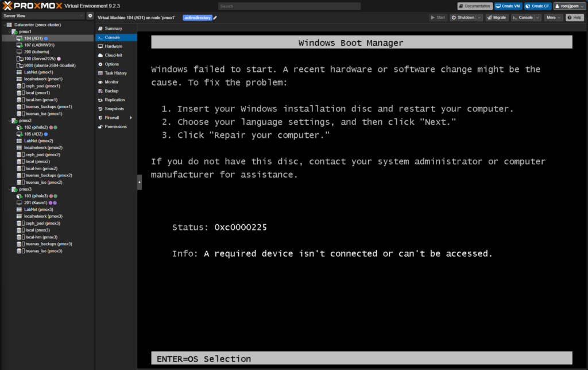Select the Console menu item

[x=116, y=37]
